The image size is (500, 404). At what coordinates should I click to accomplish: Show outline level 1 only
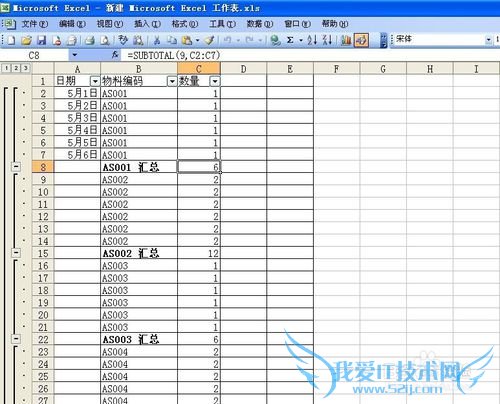[6, 68]
